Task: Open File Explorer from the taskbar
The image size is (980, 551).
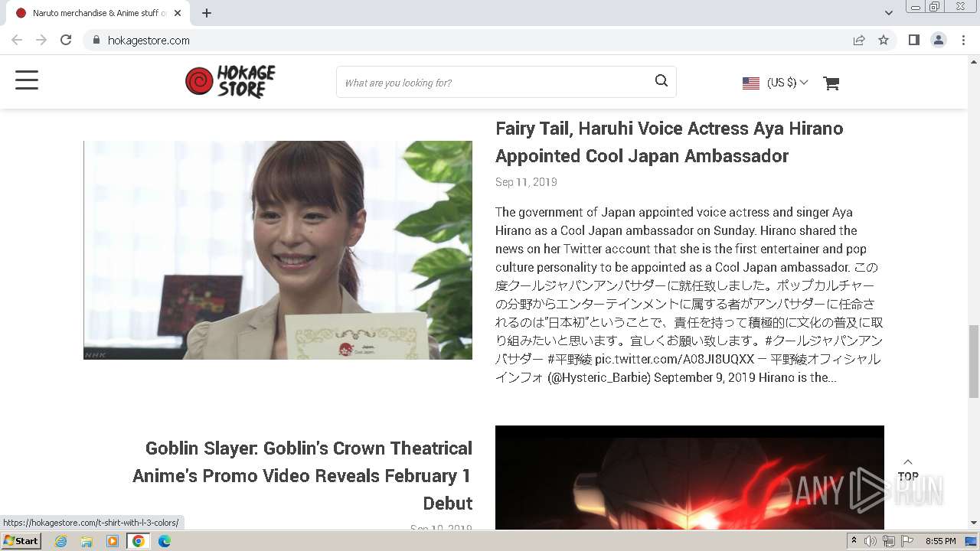Action: 87,541
